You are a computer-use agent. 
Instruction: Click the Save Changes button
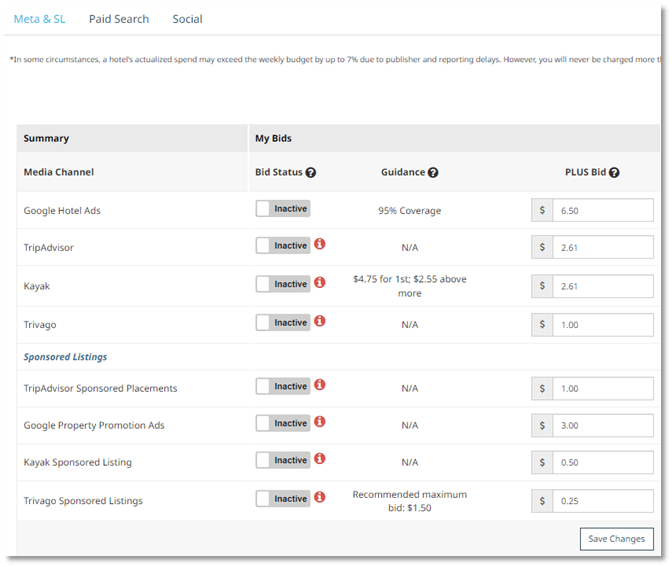(617, 539)
